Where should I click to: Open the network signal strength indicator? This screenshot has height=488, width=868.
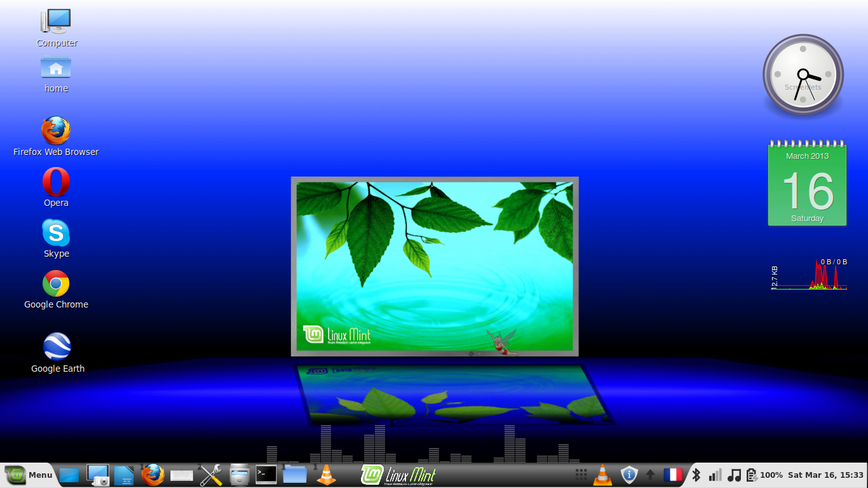point(715,475)
